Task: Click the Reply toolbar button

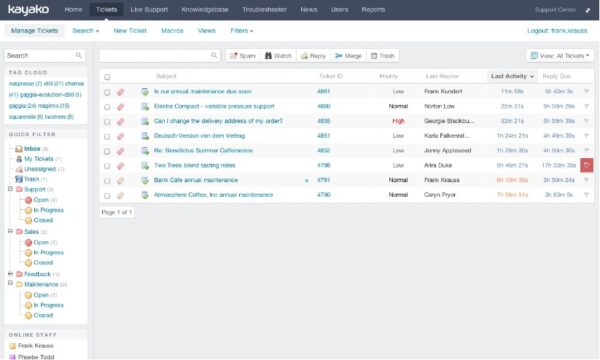Action: click(313, 56)
